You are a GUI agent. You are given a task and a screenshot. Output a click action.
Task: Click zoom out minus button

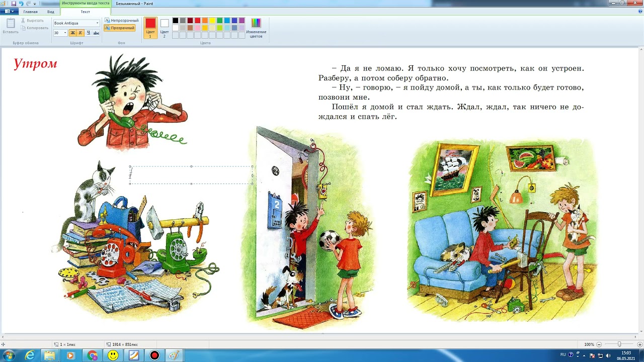coord(599,344)
